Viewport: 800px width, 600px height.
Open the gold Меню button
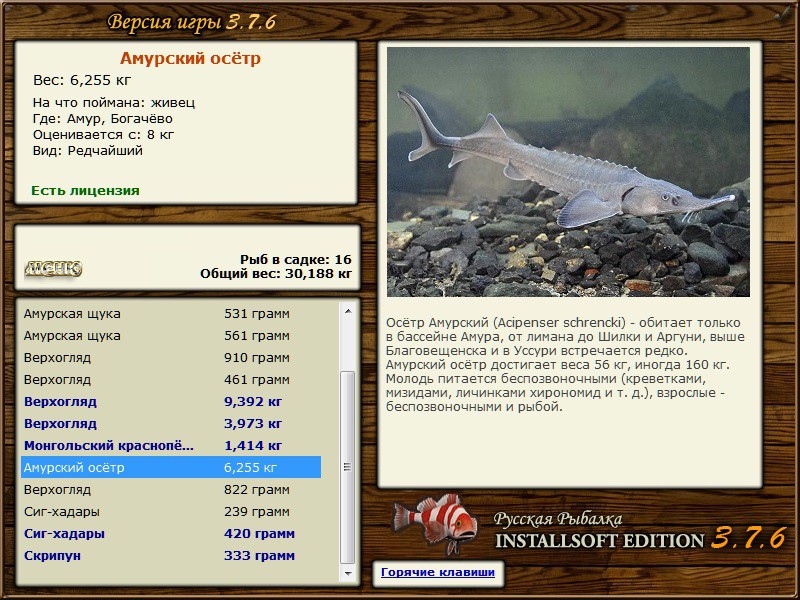click(x=53, y=268)
